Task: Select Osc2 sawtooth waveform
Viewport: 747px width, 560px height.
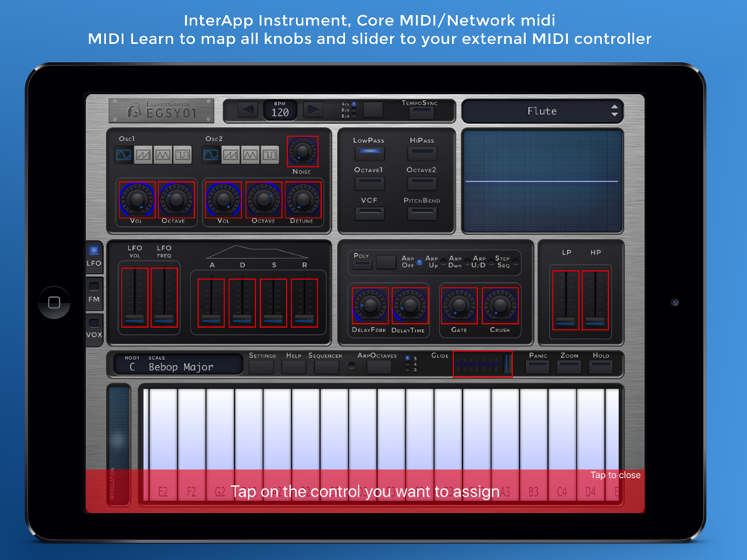Action: pos(231,155)
